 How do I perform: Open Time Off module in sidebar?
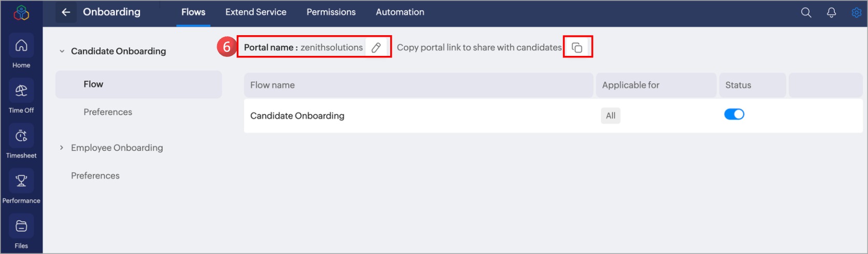[x=21, y=92]
